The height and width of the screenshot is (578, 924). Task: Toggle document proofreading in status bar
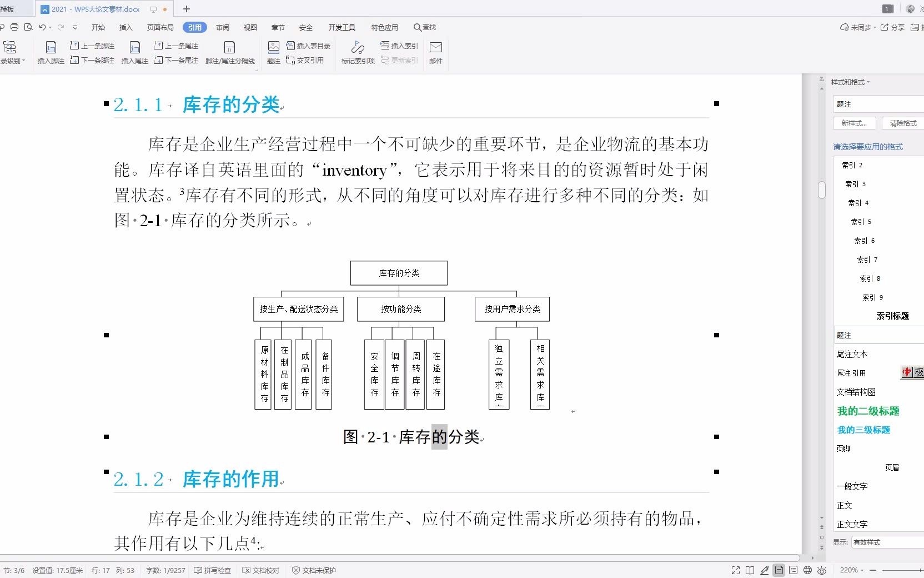(x=261, y=570)
